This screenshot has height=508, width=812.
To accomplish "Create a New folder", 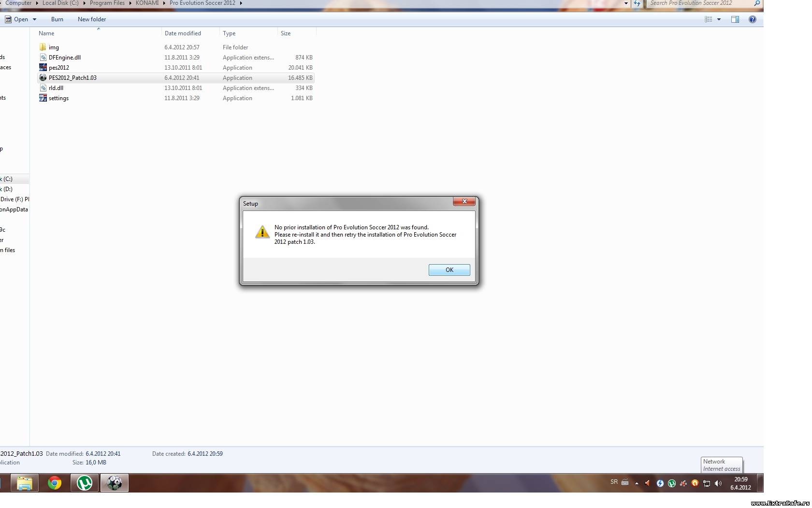I will [92, 19].
